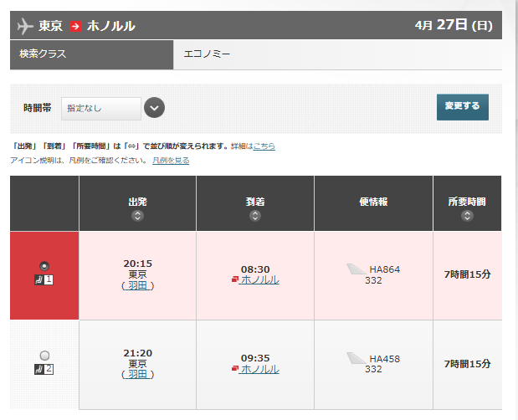The width and height of the screenshot is (518, 420).
Task: Click 羽田 airport link for 21:20 flight
Action: (138, 374)
